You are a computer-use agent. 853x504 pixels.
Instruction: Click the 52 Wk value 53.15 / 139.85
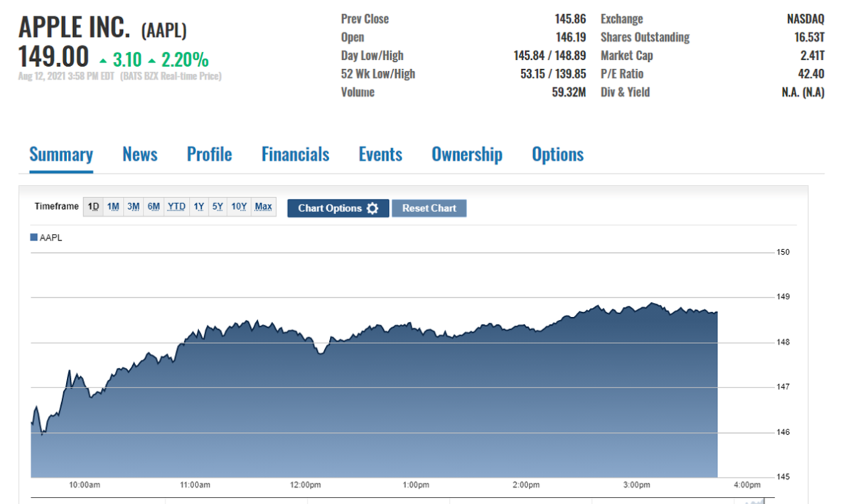click(553, 74)
